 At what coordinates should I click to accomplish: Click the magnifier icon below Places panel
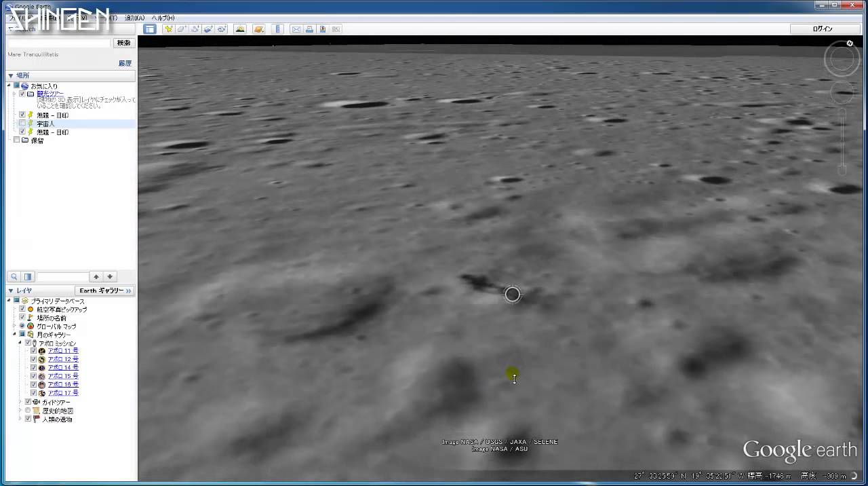click(14, 277)
